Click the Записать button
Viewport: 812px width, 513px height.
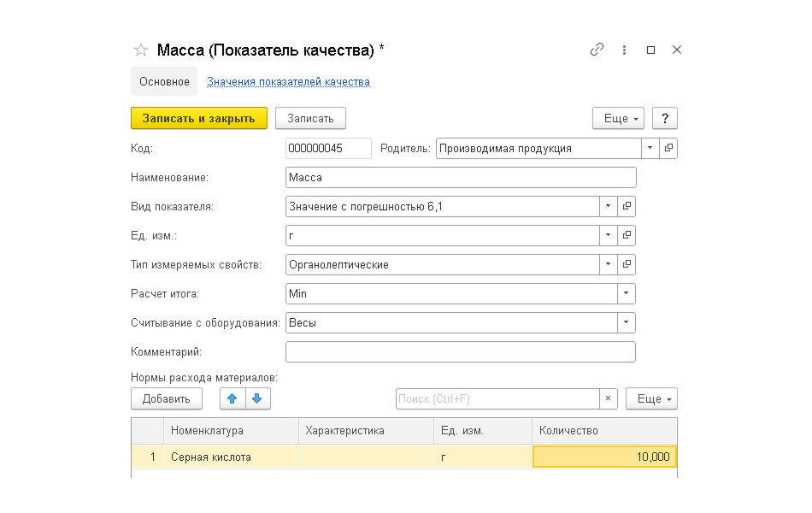[x=311, y=118]
